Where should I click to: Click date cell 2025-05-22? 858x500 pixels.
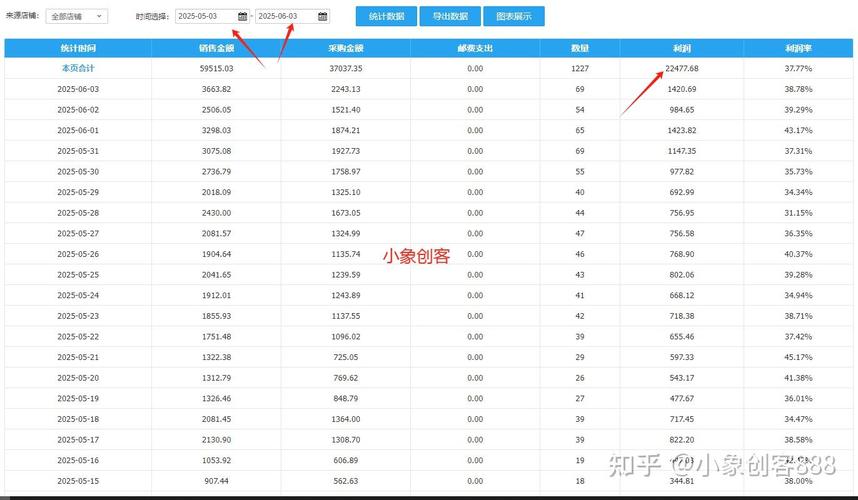point(78,336)
